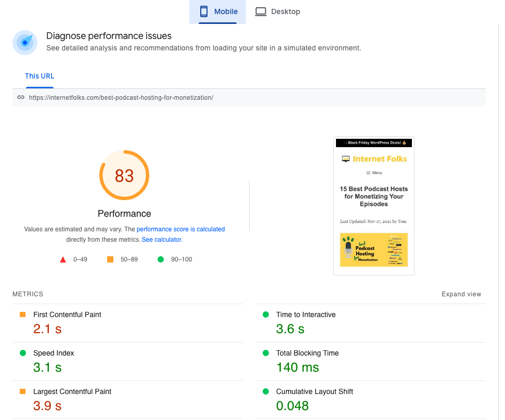Switch to the Desktop tab
The image size is (505, 420).
(x=278, y=12)
